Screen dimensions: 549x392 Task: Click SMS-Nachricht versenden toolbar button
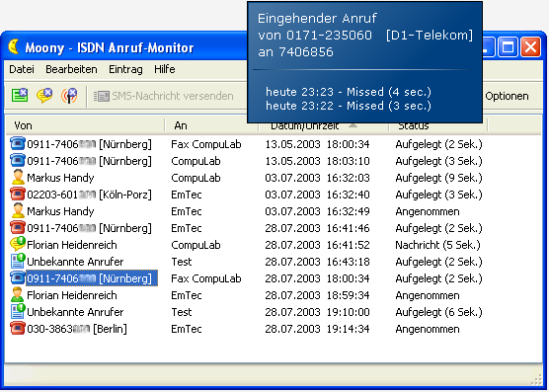click(x=164, y=96)
